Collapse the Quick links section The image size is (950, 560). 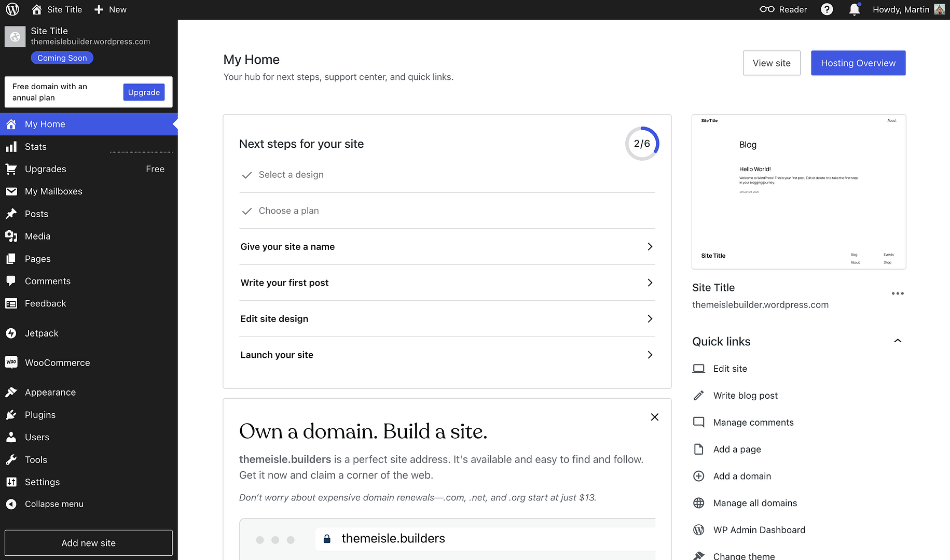tap(898, 341)
